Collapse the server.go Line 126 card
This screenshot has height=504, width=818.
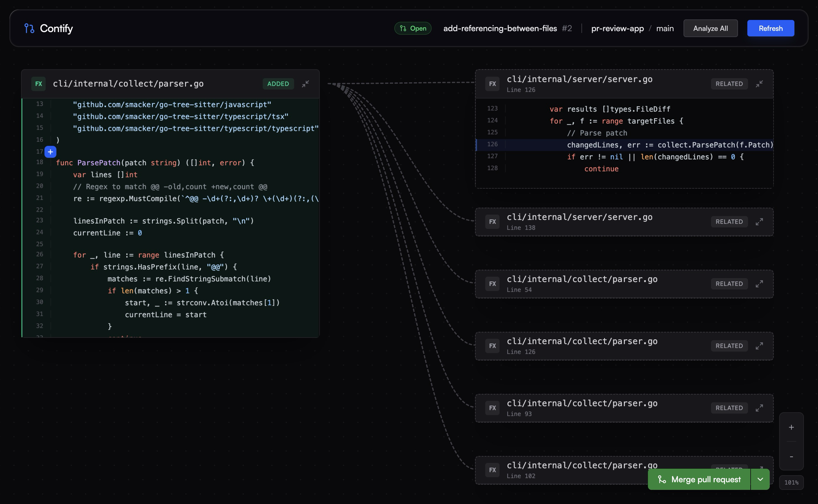click(x=759, y=84)
